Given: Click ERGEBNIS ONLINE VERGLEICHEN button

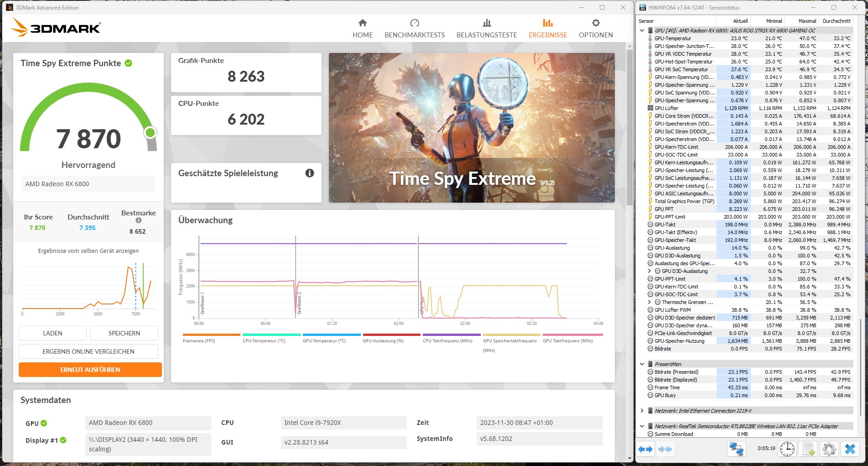Looking at the screenshot, I should [x=88, y=351].
